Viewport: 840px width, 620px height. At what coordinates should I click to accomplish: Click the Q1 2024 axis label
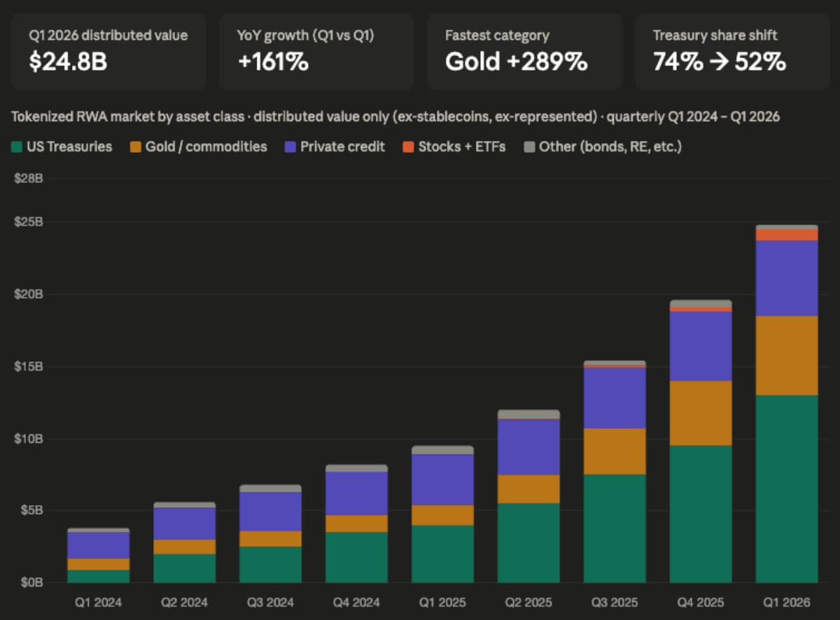[x=99, y=602]
